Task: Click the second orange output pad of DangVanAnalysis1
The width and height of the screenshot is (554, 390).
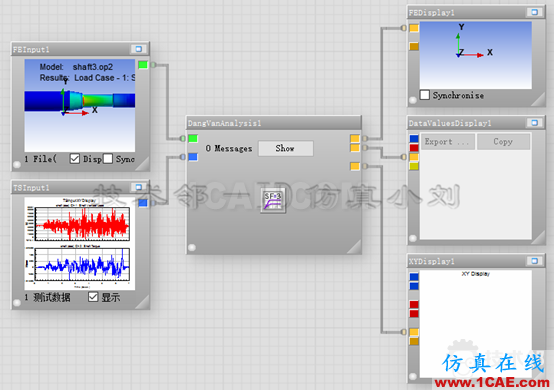Action: coord(355,148)
